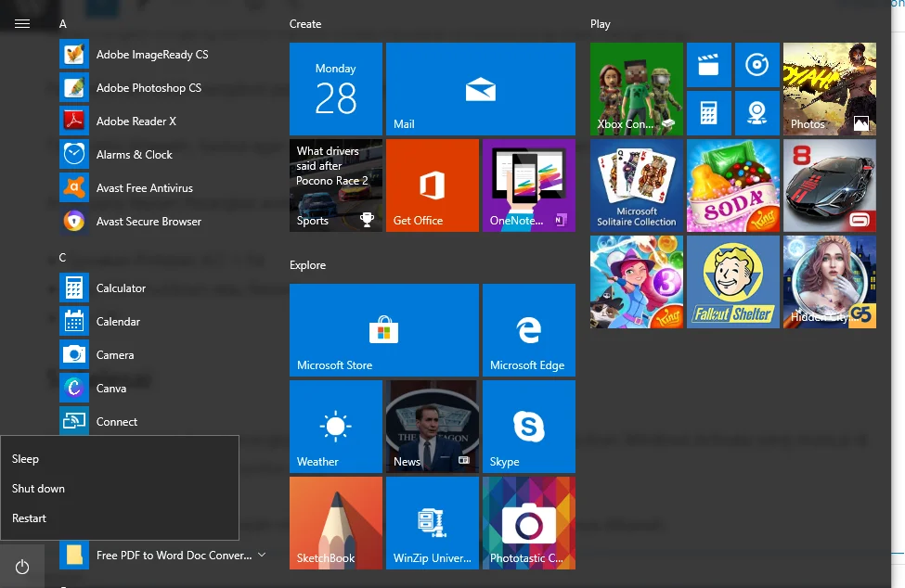Open the Xbox Console Companion tile
The width and height of the screenshot is (905, 588).
637,89
